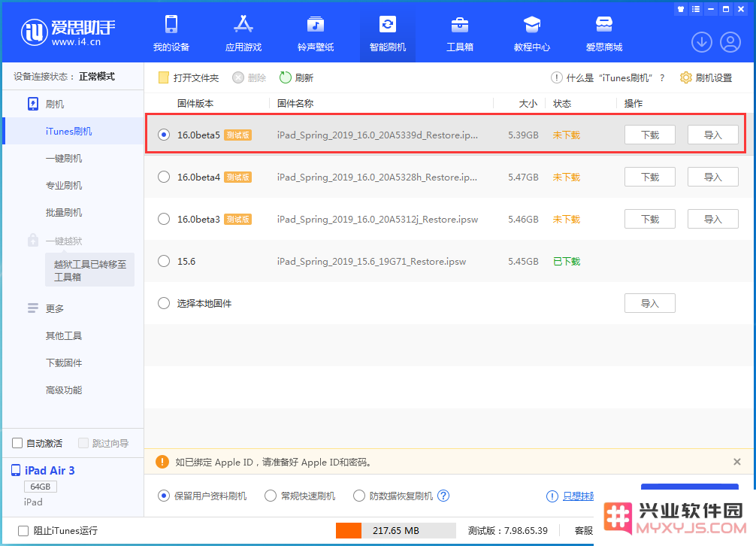Open 下载固件 in sidebar
Image resolution: width=756 pixels, height=546 pixels.
(64, 362)
